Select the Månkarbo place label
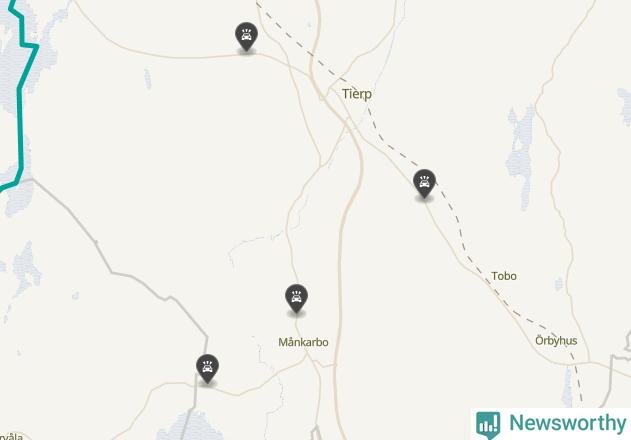The width and height of the screenshot is (631, 440). tap(303, 342)
